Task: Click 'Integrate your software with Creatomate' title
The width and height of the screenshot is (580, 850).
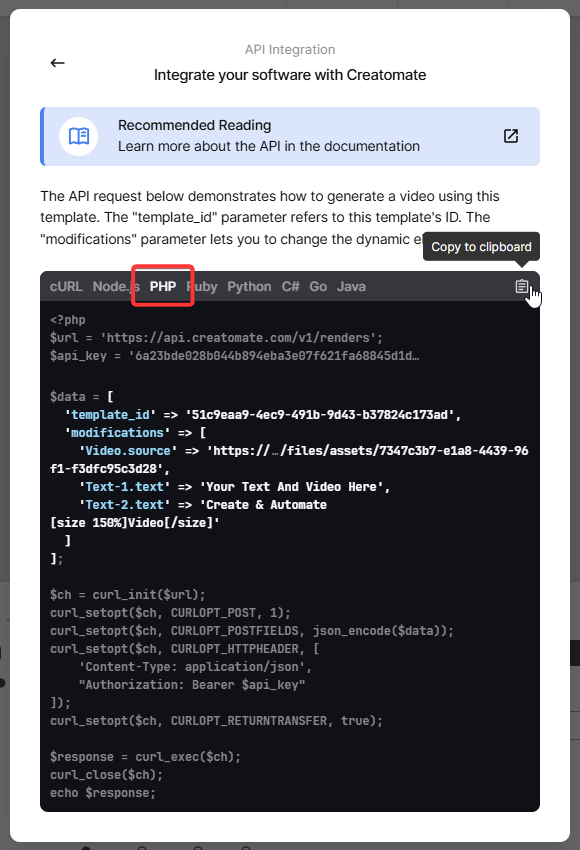Action: pos(290,75)
